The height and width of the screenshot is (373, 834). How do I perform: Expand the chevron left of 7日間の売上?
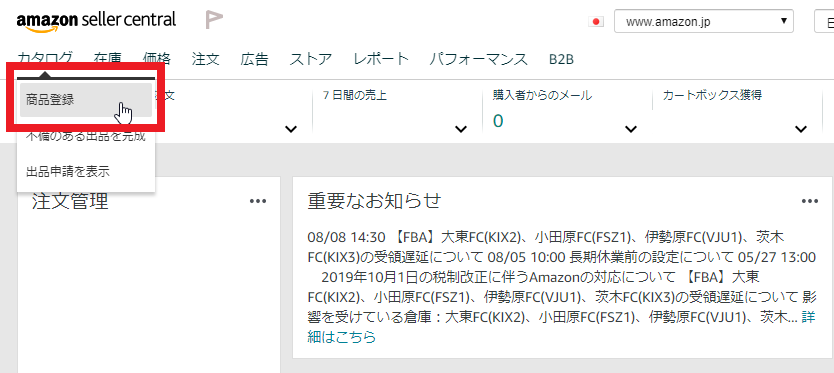coord(291,129)
